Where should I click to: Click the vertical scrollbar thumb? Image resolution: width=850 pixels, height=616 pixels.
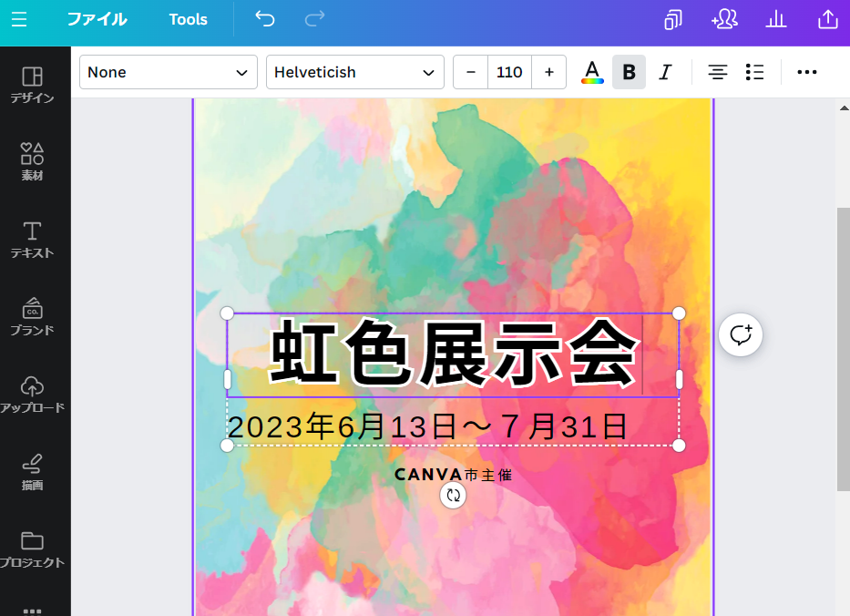844,350
